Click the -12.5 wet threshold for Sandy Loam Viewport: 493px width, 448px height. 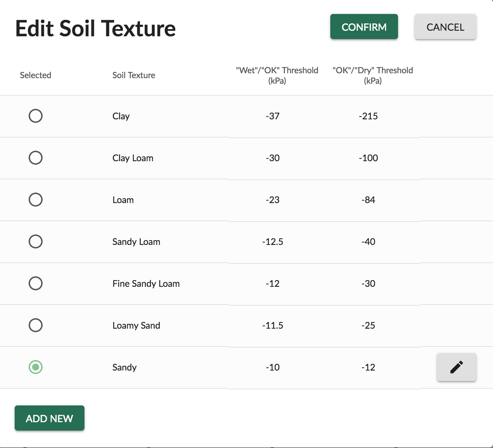coord(273,242)
